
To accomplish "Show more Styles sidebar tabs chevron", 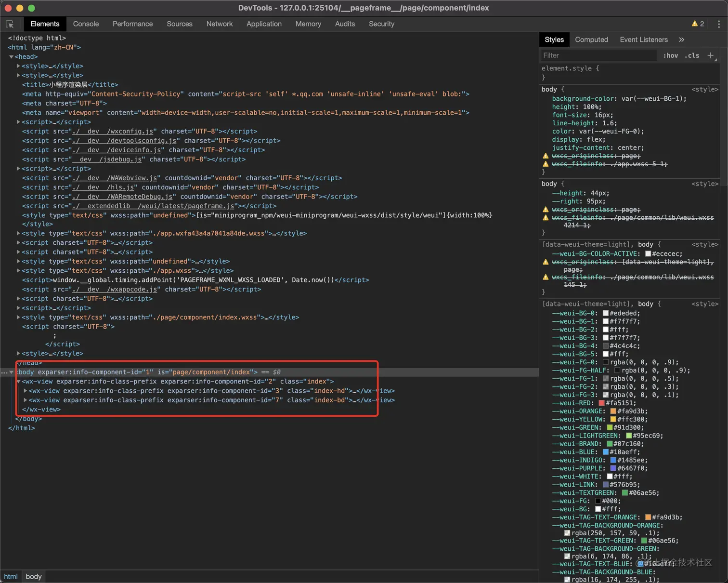I will click(x=681, y=40).
